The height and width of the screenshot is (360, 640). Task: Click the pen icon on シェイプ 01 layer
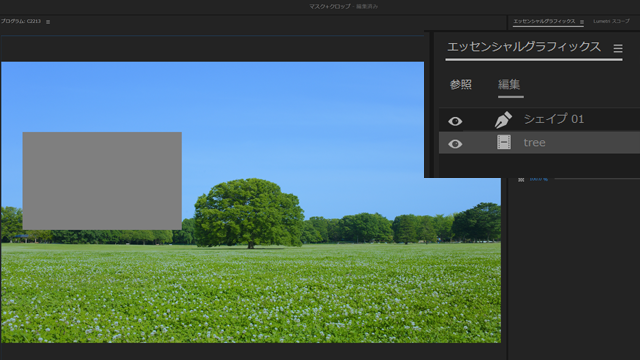(503, 120)
